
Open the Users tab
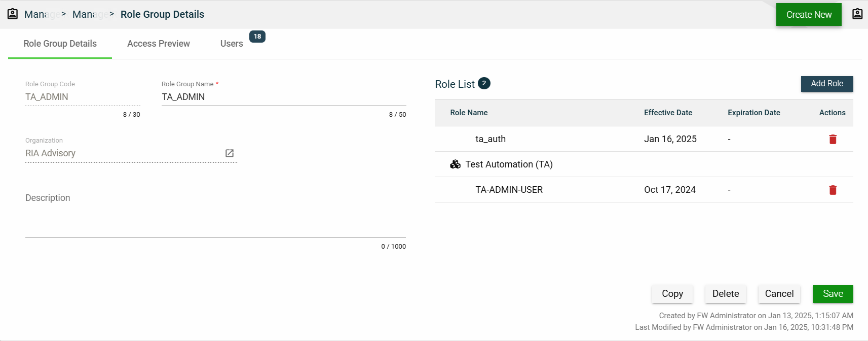[x=232, y=44]
